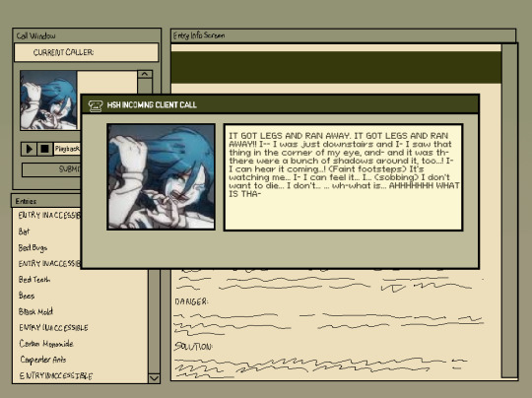Click the SUBMIT button in Call Window
532x398 pixels.
pyautogui.click(x=51, y=169)
